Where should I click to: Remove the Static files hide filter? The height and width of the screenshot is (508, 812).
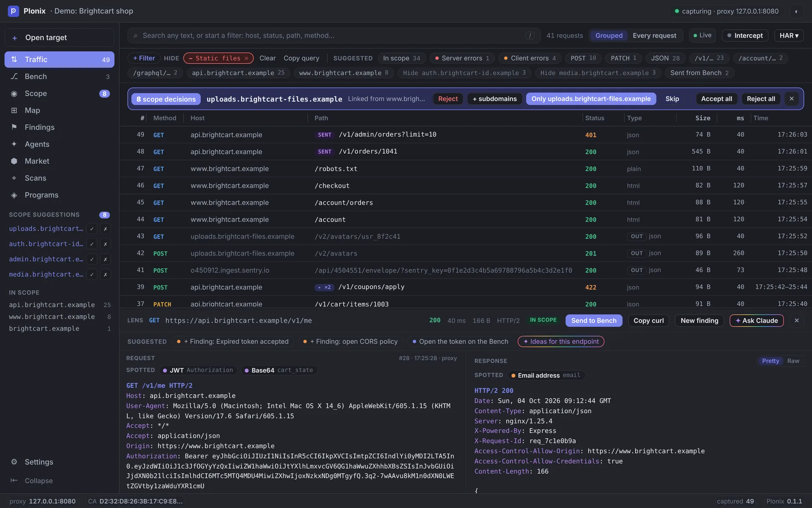246,58
